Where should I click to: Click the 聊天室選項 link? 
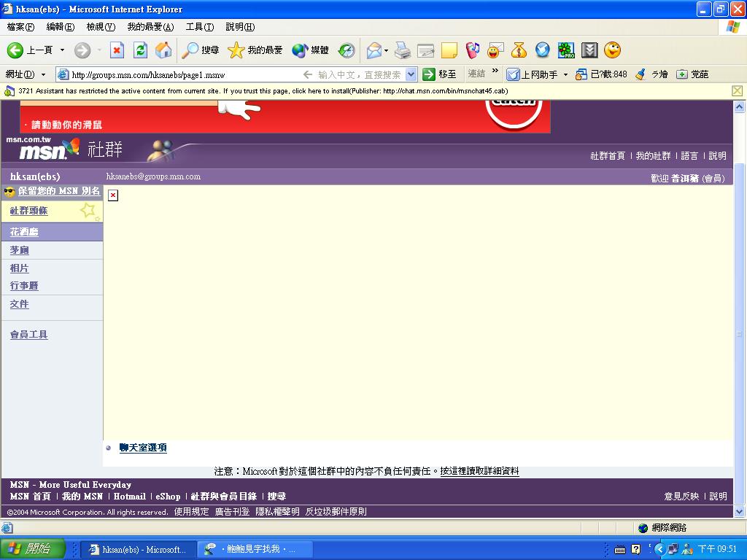(x=143, y=448)
